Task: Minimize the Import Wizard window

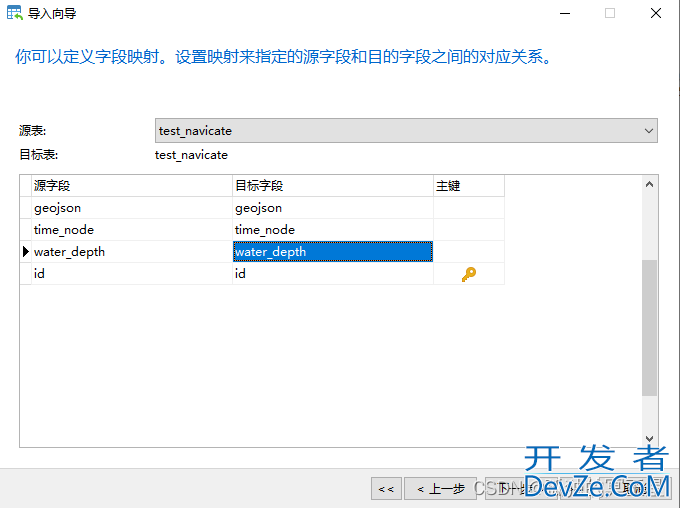Action: [565, 13]
